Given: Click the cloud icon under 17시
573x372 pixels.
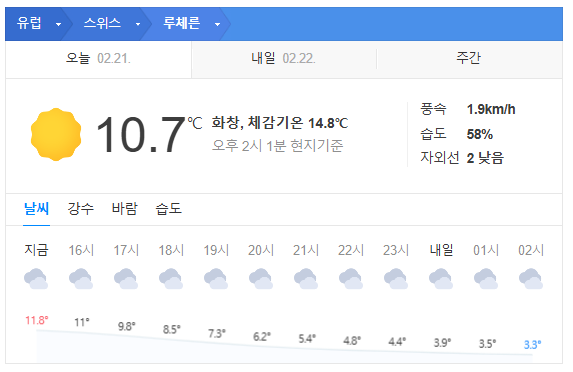Looking at the screenshot, I should coord(126,279).
